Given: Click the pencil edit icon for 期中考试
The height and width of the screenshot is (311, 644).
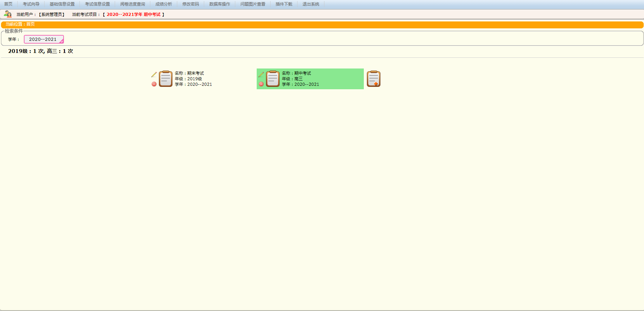Looking at the screenshot, I should [x=261, y=75].
